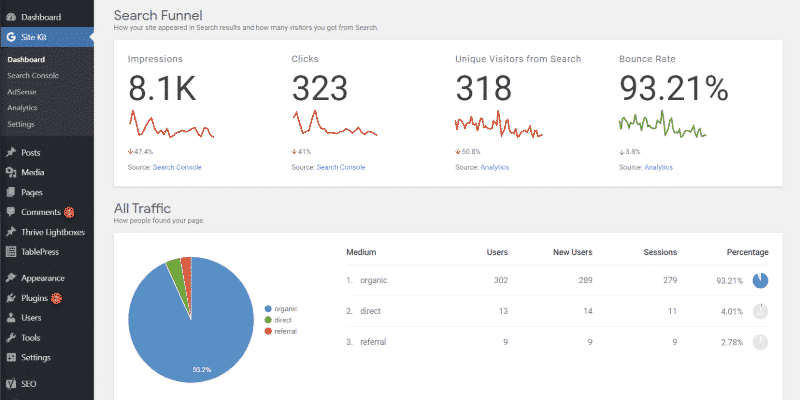Click the Posts pushpin icon
The width and height of the screenshot is (800, 400).
tap(11, 153)
